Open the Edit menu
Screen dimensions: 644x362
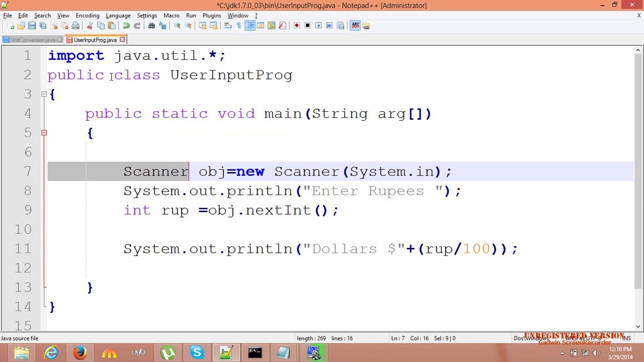click(23, 16)
